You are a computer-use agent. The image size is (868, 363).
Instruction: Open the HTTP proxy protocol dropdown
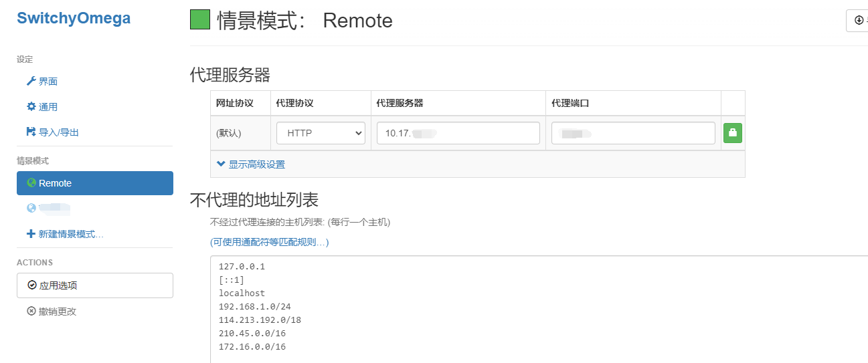321,133
